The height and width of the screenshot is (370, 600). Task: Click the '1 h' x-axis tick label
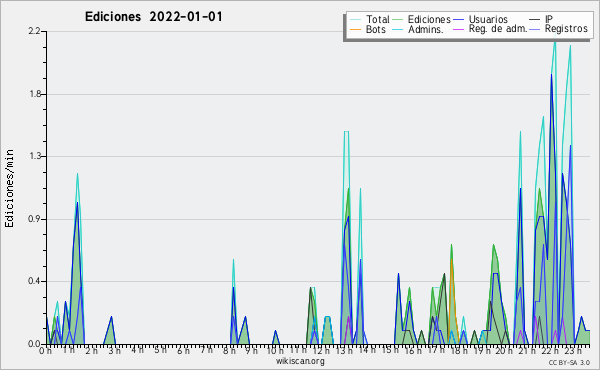pyautogui.click(x=68, y=350)
